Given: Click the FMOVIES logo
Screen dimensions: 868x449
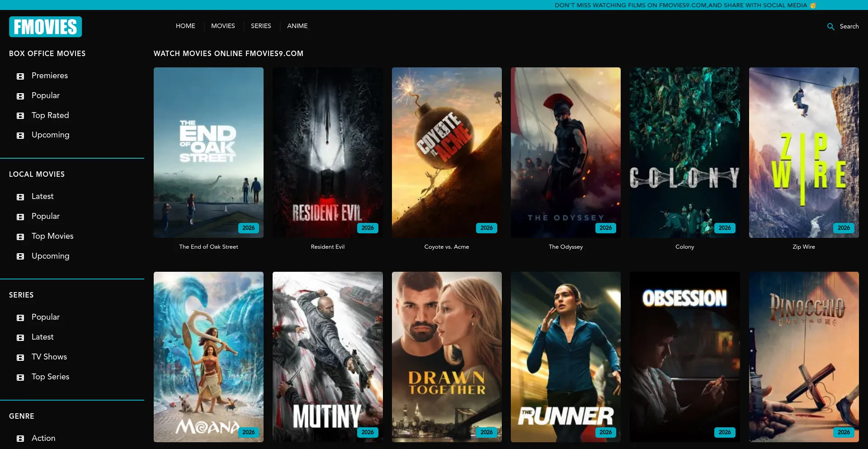Looking at the screenshot, I should pyautogui.click(x=45, y=27).
